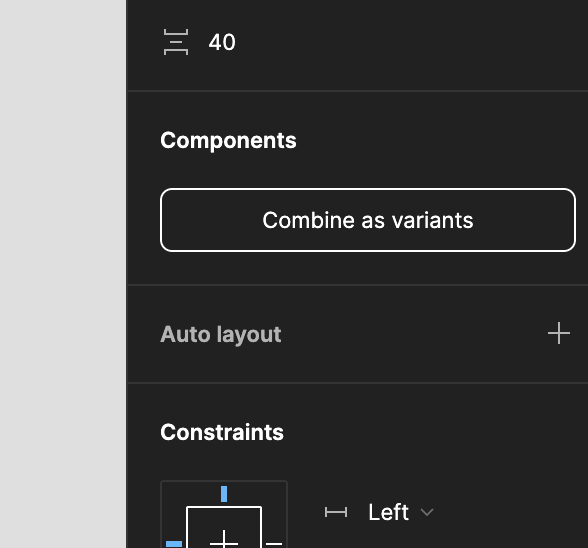Image resolution: width=588 pixels, height=548 pixels.
Task: Toggle the left constraint bar
Action: [174, 544]
